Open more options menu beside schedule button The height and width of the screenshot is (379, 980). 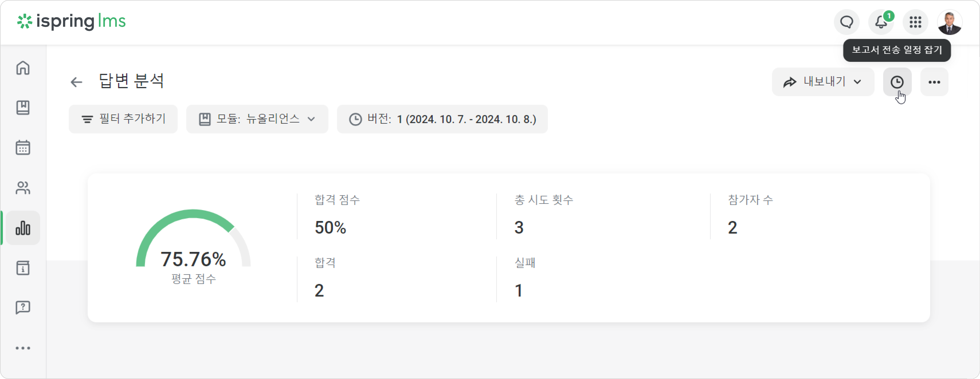tap(934, 82)
